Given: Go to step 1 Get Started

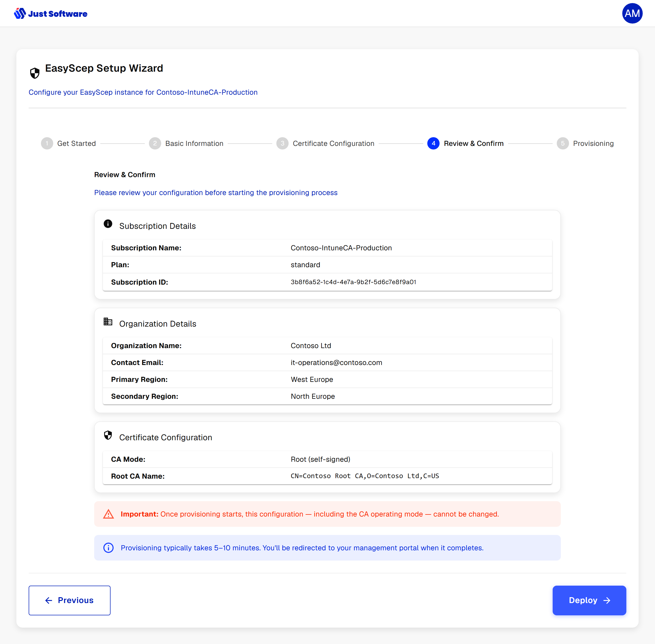Looking at the screenshot, I should (68, 143).
